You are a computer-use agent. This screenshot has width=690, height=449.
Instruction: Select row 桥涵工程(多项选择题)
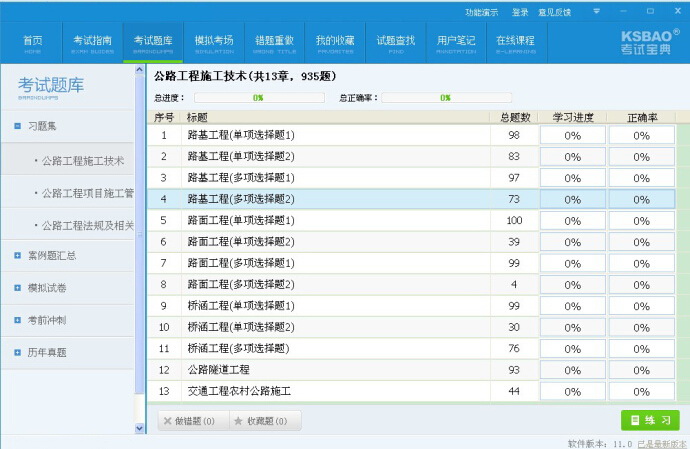pyautogui.click(x=411, y=348)
